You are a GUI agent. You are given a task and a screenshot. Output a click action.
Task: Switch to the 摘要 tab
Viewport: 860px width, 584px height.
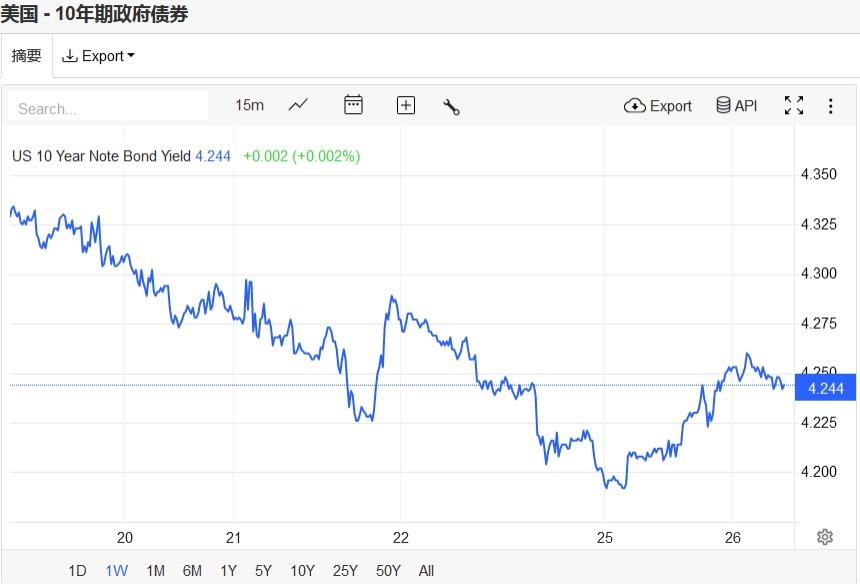[x=27, y=56]
